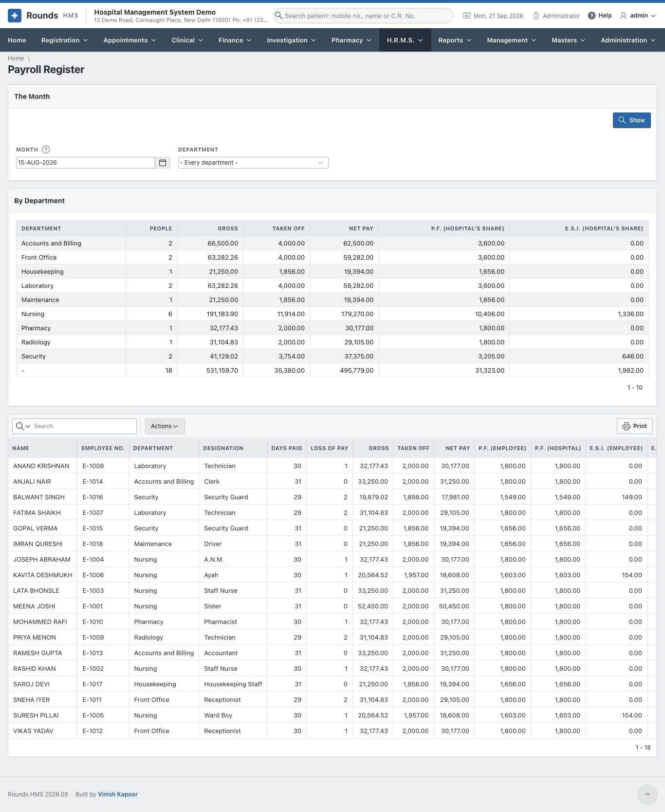Click the calendar icon beside the header date
The width and height of the screenshot is (665, 812).
(466, 16)
